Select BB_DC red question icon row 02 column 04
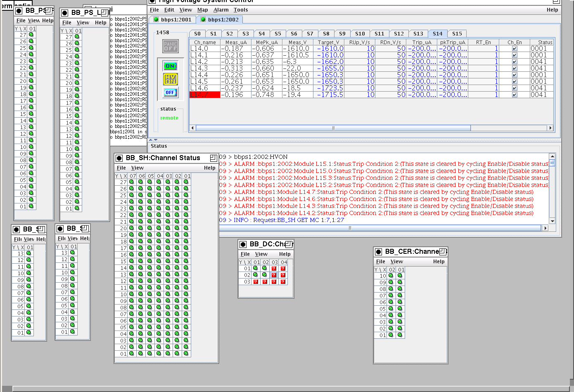Image resolution: width=574 pixels, height=392 pixels. pyautogui.click(x=283, y=275)
